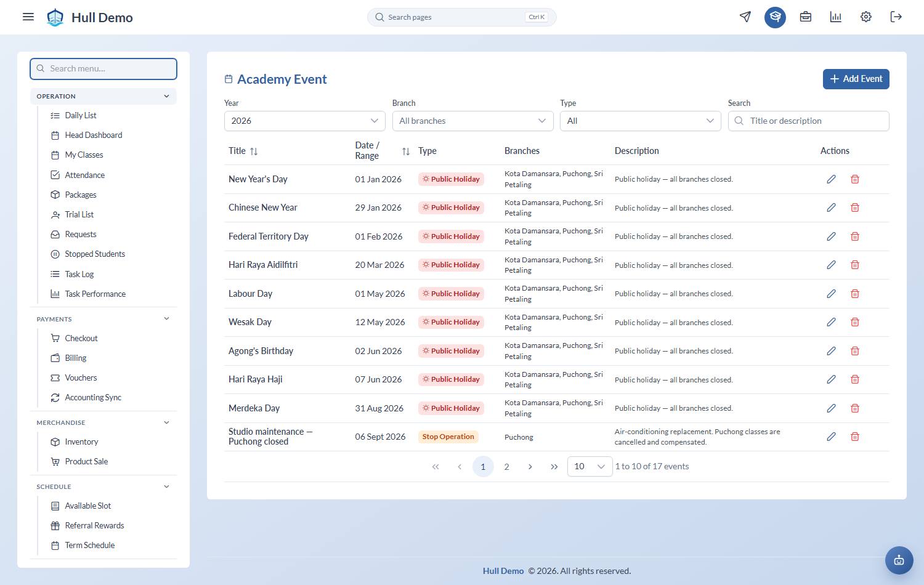This screenshot has height=585, width=924.
Task: Click the Hull Demo footer link
Action: [503, 571]
